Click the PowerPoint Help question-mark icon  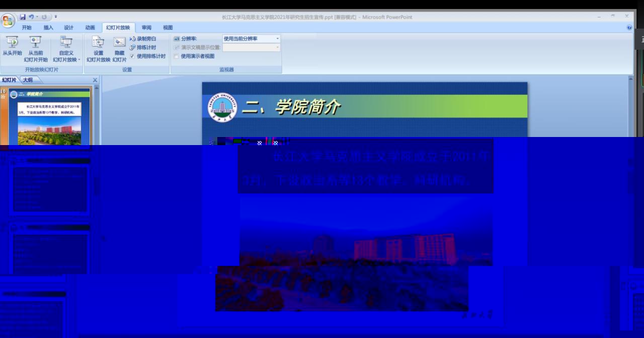coord(629,28)
